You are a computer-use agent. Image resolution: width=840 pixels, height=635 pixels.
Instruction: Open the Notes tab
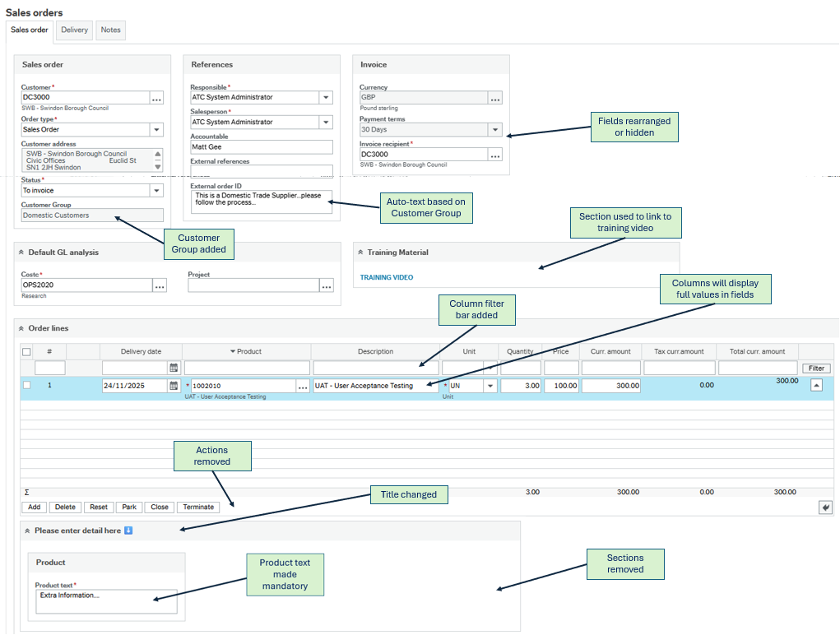(110, 30)
